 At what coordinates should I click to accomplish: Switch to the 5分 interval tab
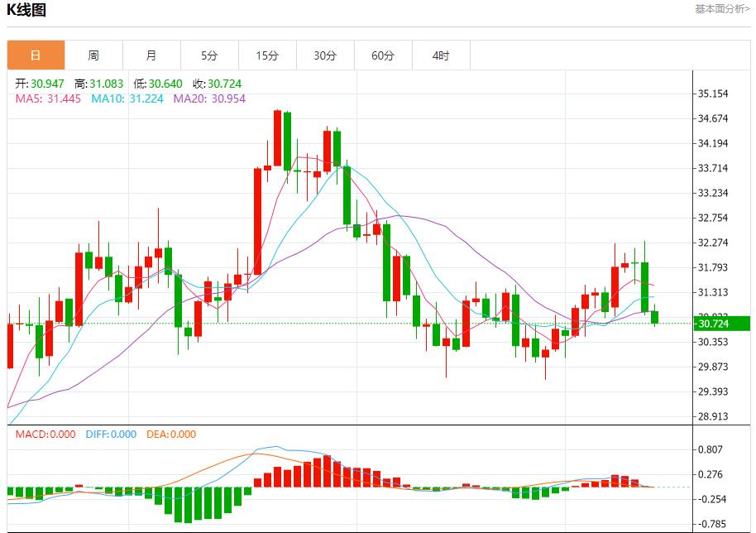coord(209,55)
